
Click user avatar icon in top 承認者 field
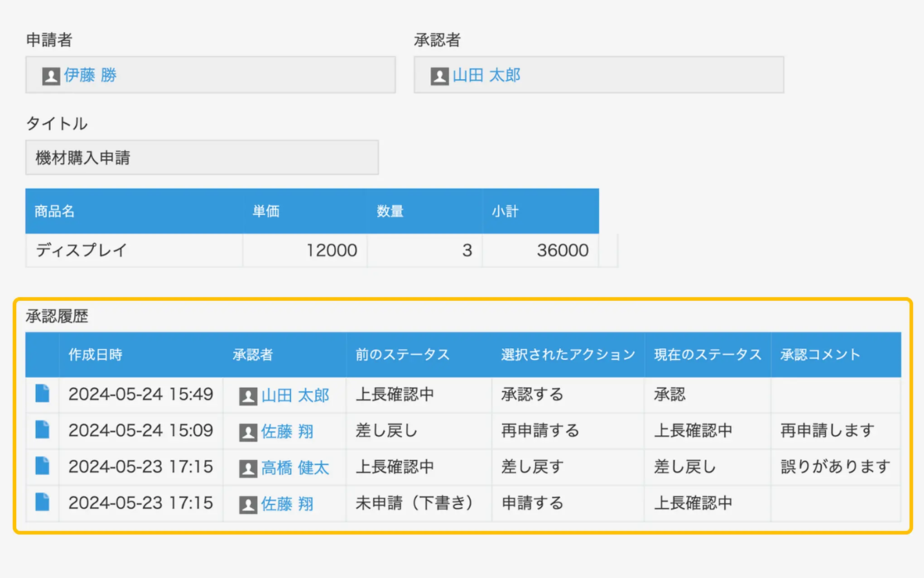click(439, 76)
